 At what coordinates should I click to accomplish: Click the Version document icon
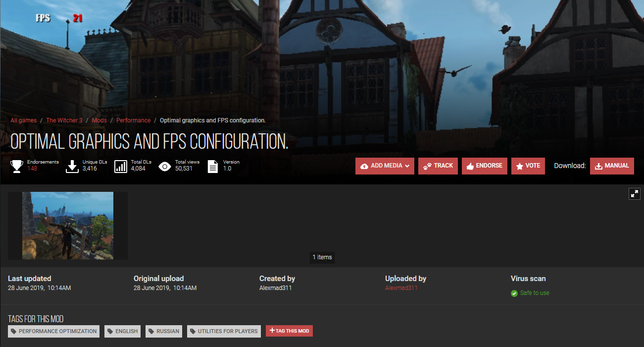pos(213,166)
